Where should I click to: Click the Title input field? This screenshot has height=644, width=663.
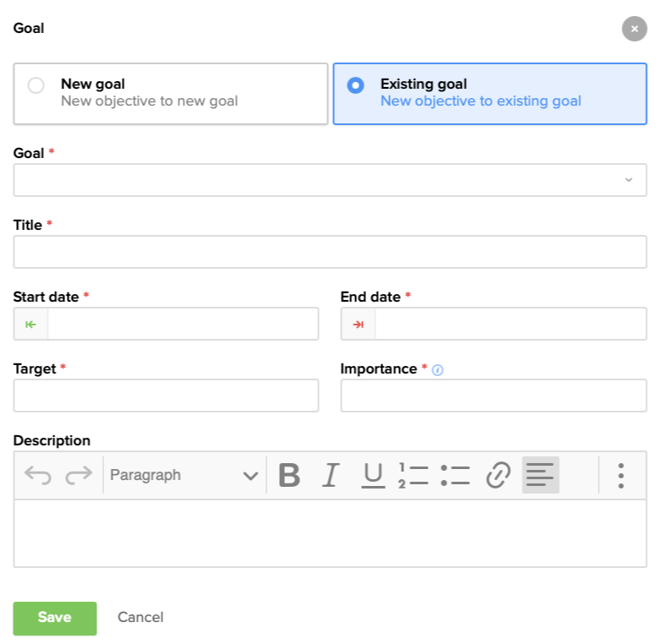coord(330,252)
